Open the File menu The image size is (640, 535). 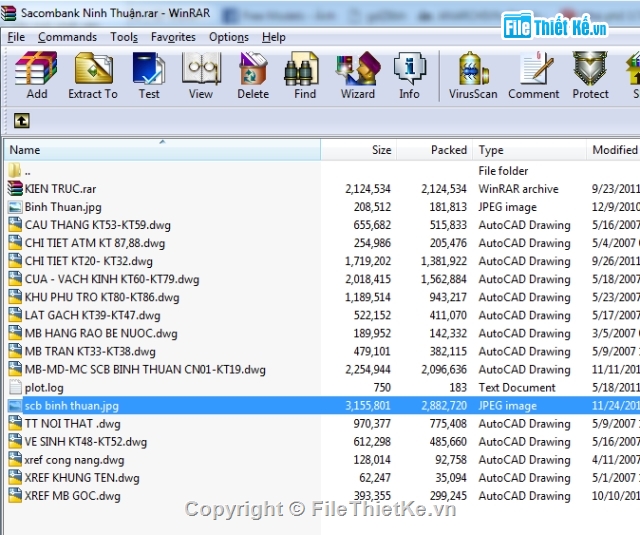pyautogui.click(x=16, y=37)
